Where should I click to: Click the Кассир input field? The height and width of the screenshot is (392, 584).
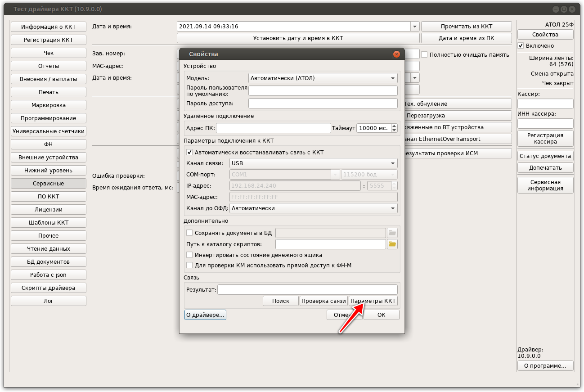pyautogui.click(x=545, y=104)
